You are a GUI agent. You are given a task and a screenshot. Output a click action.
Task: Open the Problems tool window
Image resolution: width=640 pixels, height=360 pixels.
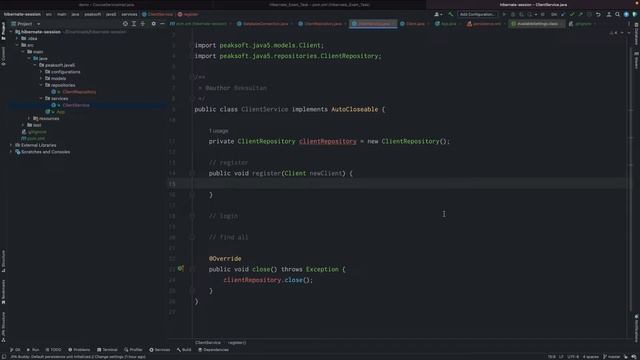point(79,350)
